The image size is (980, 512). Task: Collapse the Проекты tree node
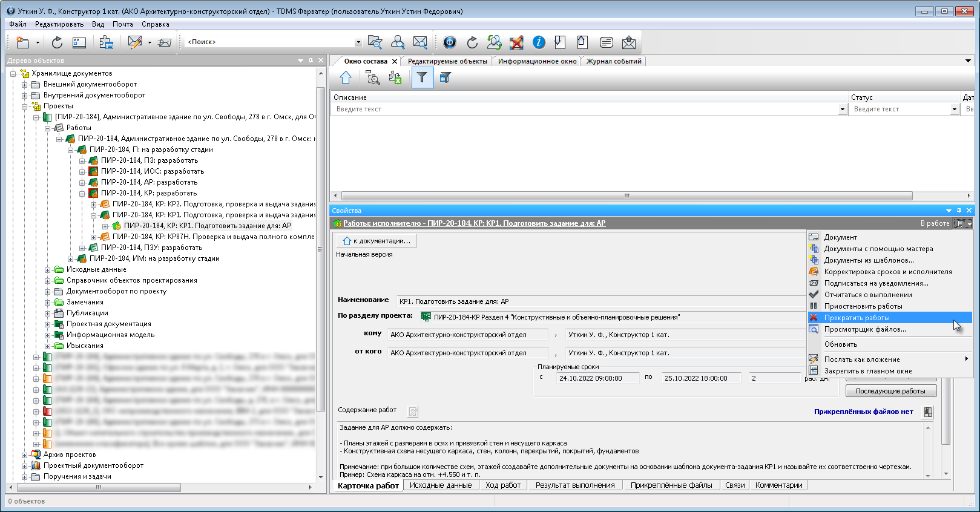tap(25, 106)
